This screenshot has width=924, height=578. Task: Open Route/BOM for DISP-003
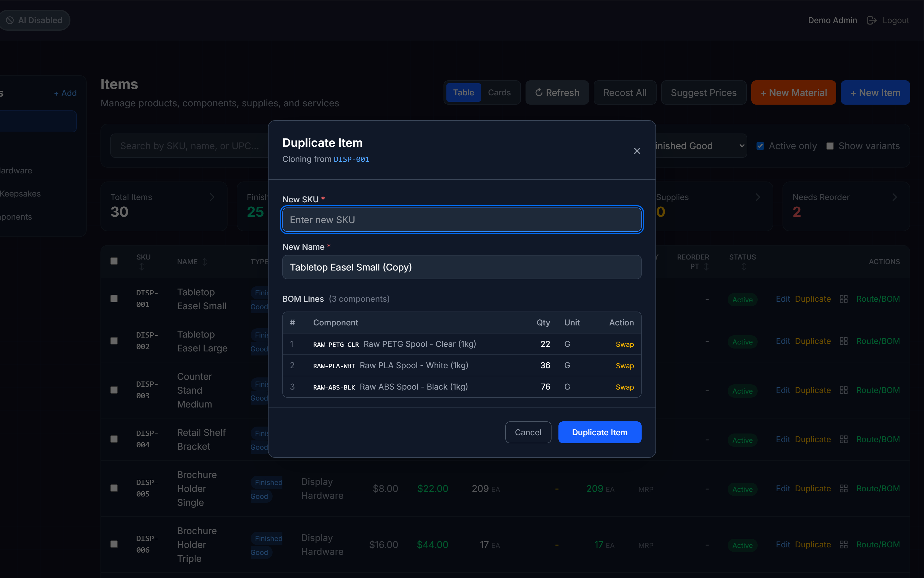click(878, 390)
